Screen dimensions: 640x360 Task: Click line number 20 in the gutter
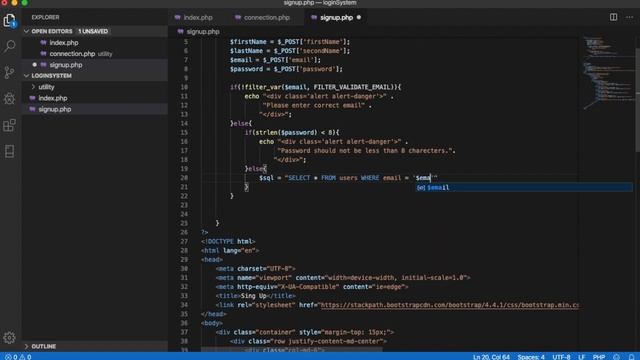click(184, 178)
